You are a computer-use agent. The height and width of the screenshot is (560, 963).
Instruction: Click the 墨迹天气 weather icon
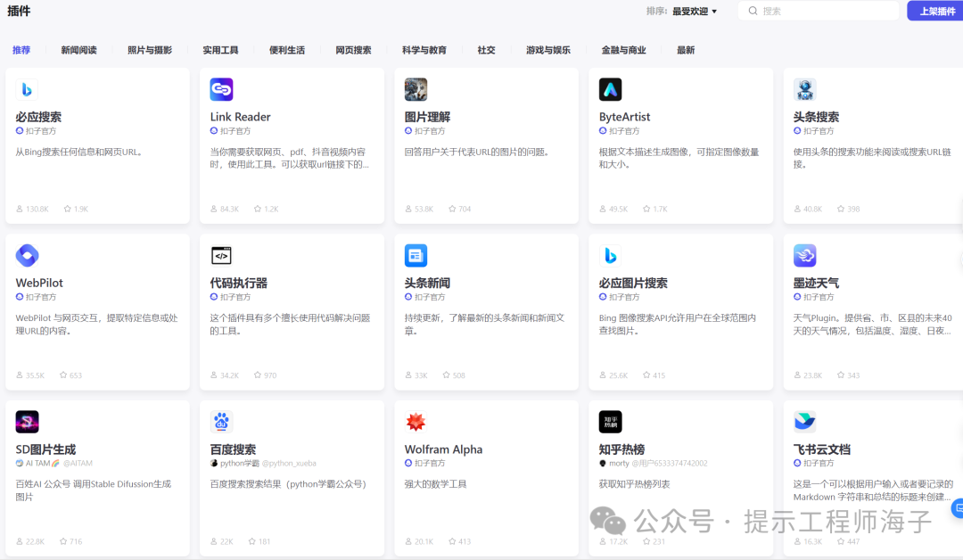[804, 255]
